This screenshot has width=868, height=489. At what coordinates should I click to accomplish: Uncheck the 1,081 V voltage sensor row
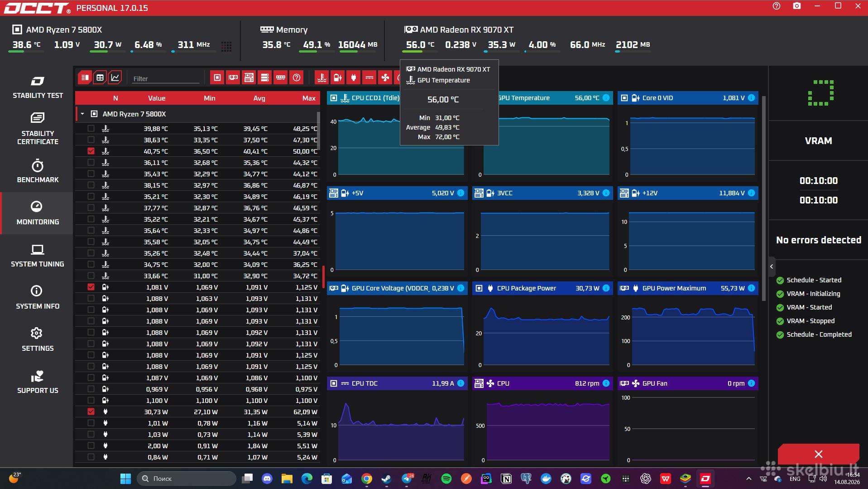91,287
